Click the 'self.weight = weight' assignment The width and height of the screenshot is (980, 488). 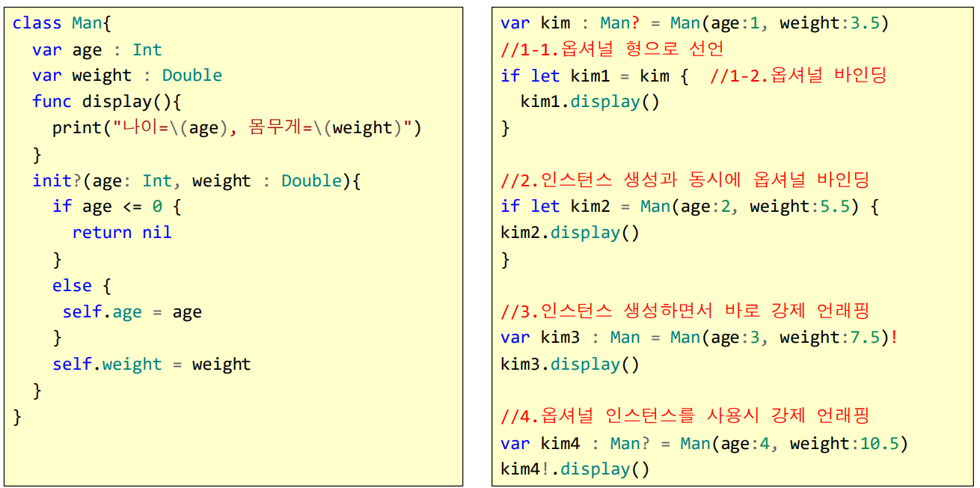(151, 365)
